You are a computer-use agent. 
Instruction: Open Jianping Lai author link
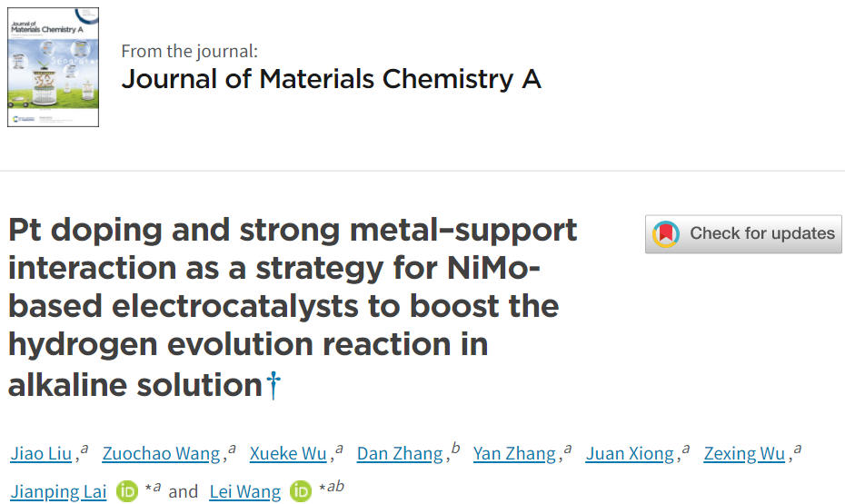(58, 491)
